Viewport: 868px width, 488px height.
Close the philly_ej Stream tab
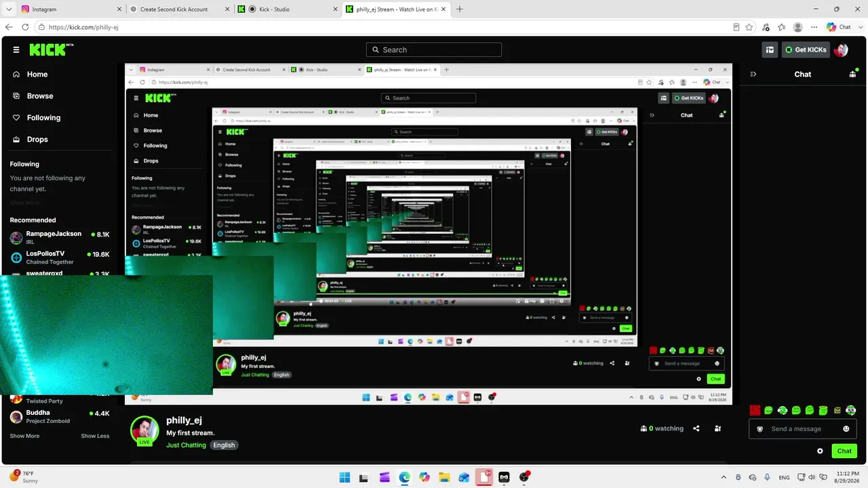click(444, 9)
